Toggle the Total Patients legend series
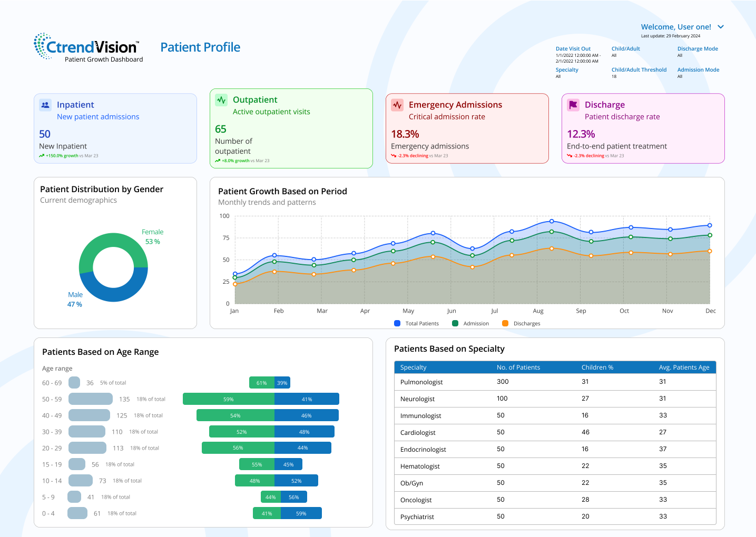This screenshot has width=756, height=537. [x=416, y=324]
